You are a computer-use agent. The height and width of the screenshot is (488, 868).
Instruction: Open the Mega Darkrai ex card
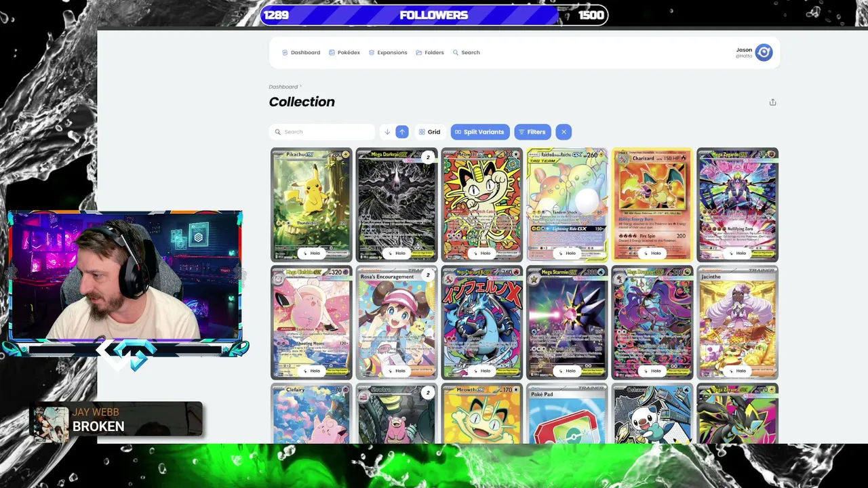pos(397,205)
